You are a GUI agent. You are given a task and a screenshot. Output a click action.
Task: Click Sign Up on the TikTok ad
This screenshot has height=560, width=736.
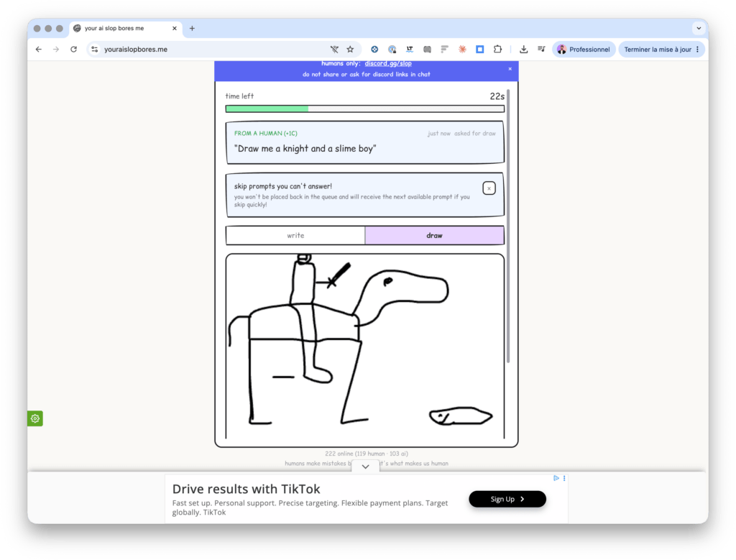point(507,499)
